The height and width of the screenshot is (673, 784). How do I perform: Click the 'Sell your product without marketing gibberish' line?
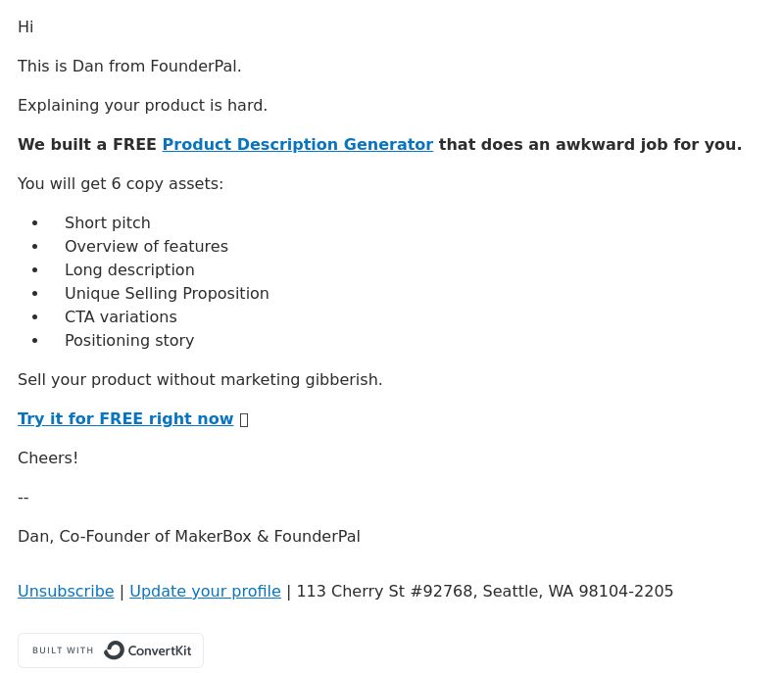click(200, 380)
